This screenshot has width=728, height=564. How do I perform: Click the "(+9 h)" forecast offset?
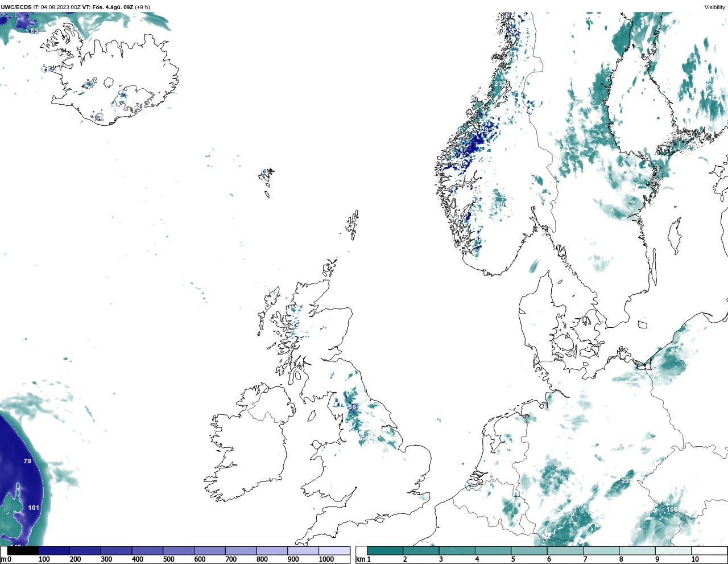tap(142, 7)
